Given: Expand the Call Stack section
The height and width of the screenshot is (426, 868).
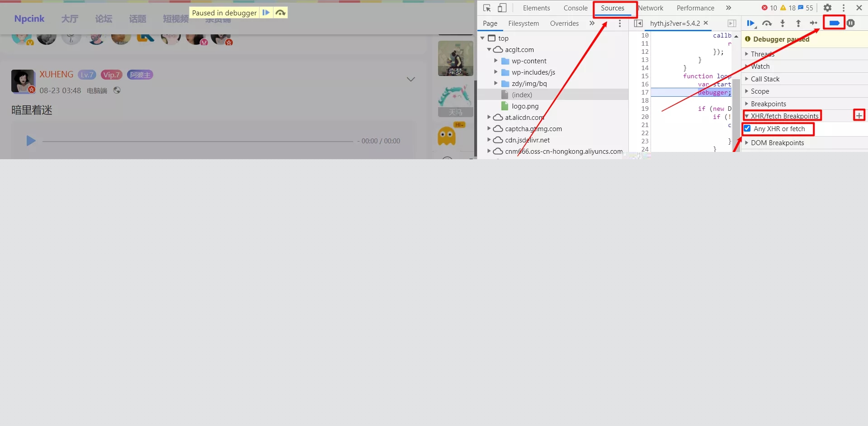Looking at the screenshot, I should pyautogui.click(x=765, y=79).
